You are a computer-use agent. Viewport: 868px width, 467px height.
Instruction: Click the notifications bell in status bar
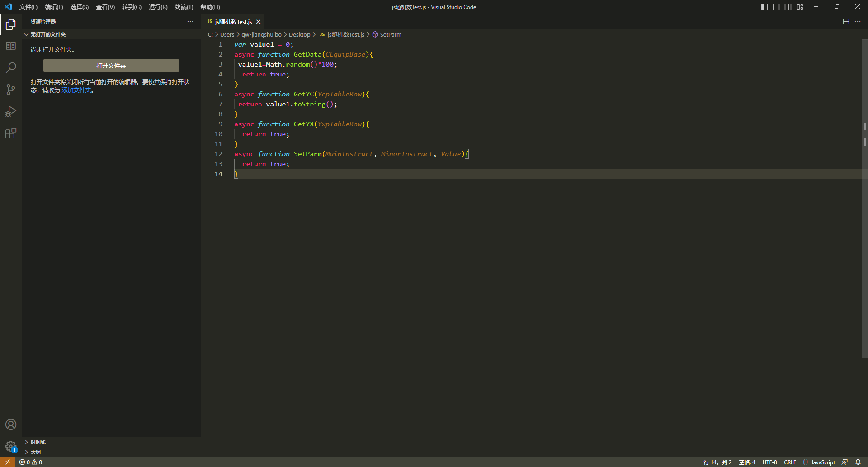(x=858, y=462)
